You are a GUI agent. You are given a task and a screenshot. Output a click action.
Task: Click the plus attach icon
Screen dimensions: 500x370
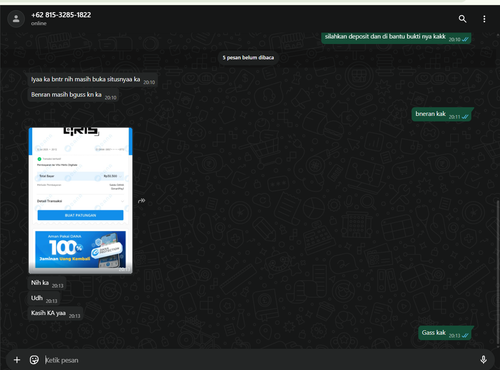point(17,360)
